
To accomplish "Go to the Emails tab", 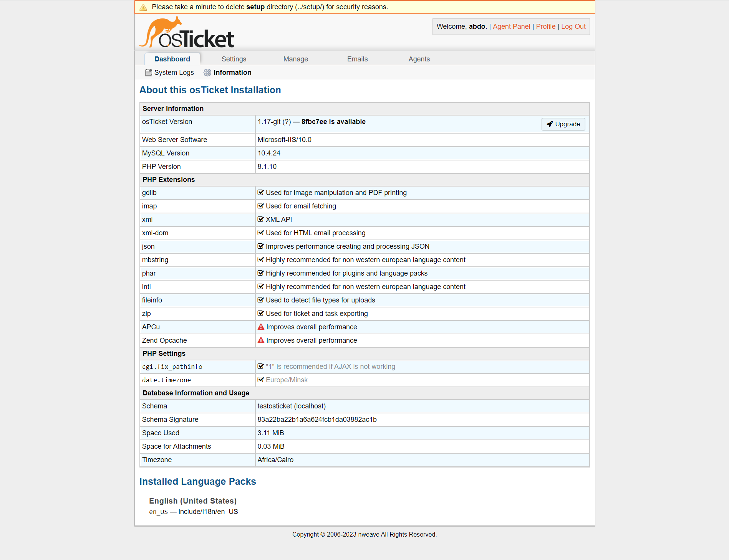I will (357, 59).
